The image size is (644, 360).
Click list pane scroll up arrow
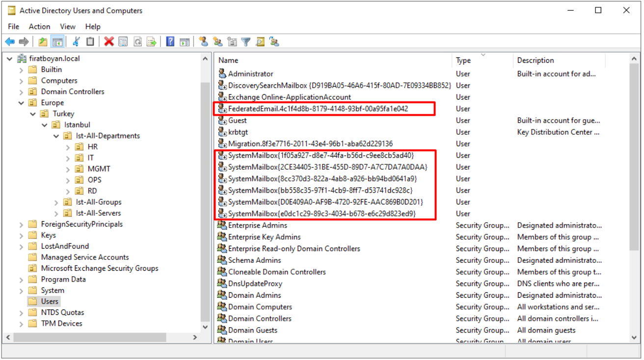point(634,59)
